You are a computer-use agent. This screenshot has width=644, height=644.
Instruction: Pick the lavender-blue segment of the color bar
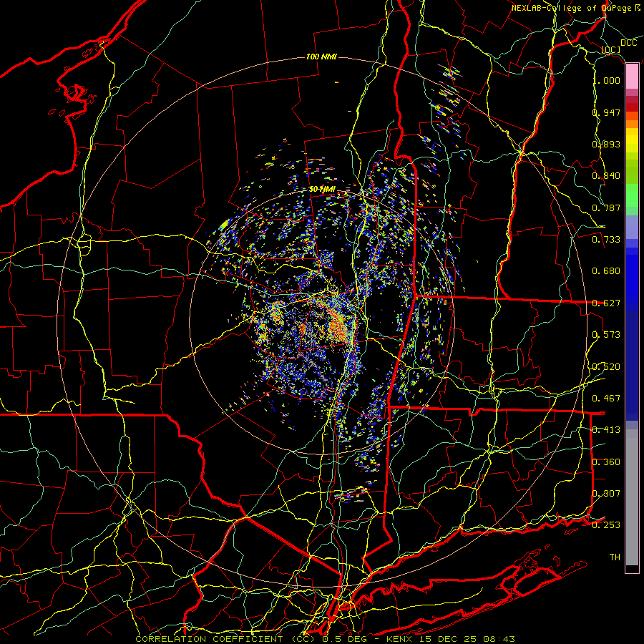coord(632,227)
